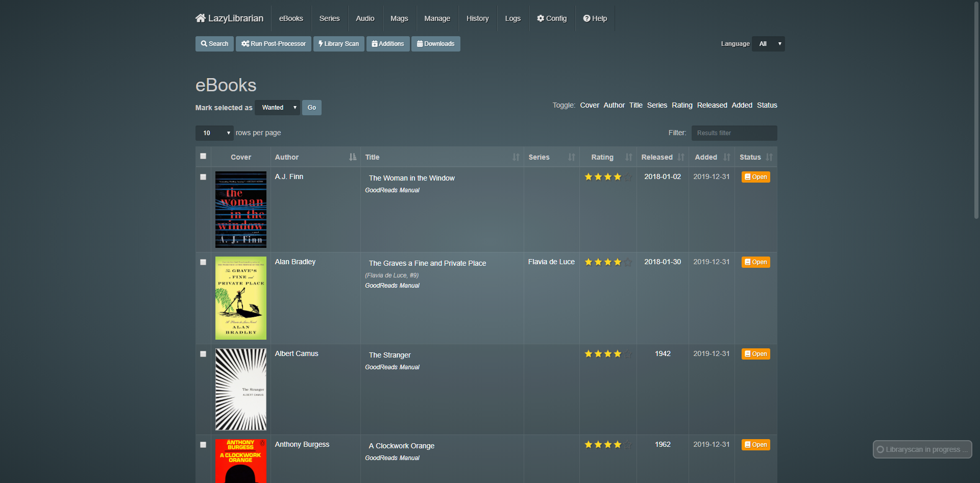Check the select-all checkbox in table header
This screenshot has height=483, width=980.
click(x=203, y=156)
